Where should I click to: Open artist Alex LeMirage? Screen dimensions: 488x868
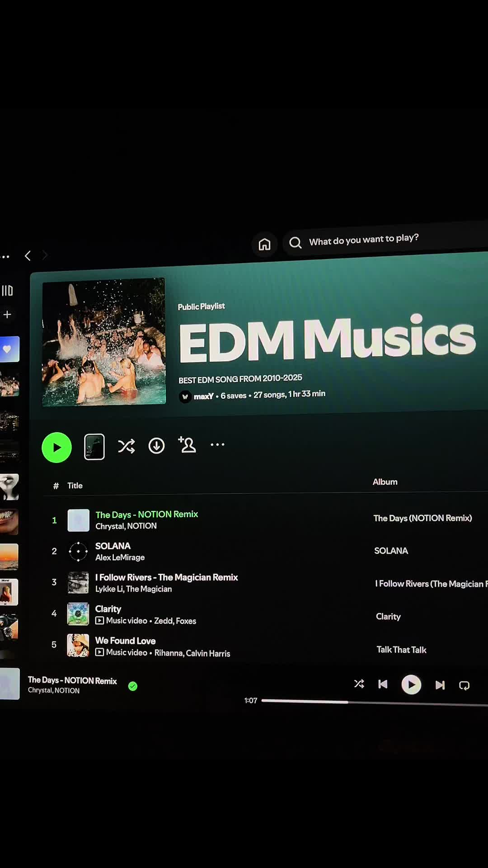pos(120,557)
